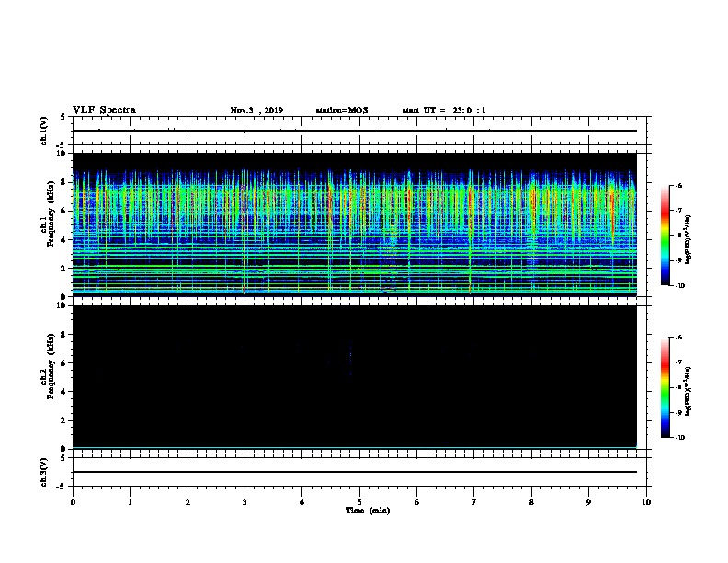Image resolution: width=728 pixels, height=563 pixels.
Task: Click the "-10" label on ch.2 color bar
Action: (x=679, y=438)
